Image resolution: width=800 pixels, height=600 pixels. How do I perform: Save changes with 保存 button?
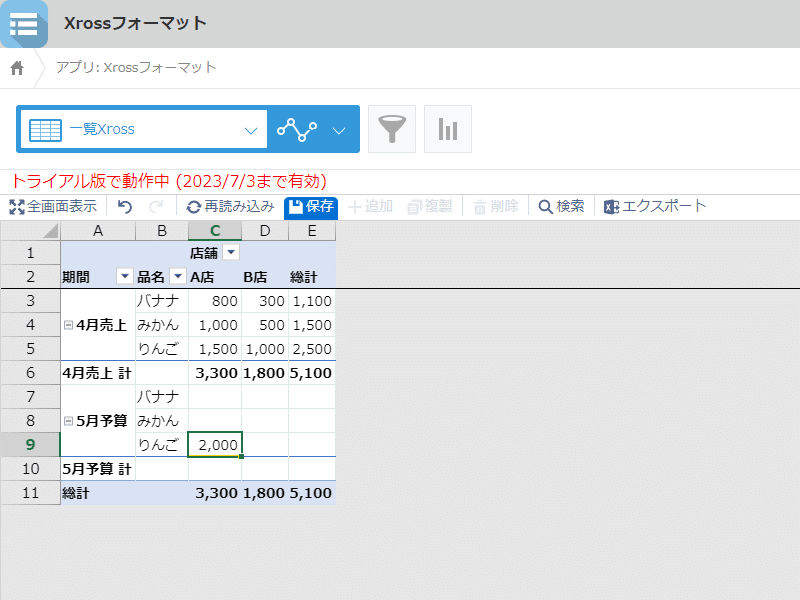[311, 207]
